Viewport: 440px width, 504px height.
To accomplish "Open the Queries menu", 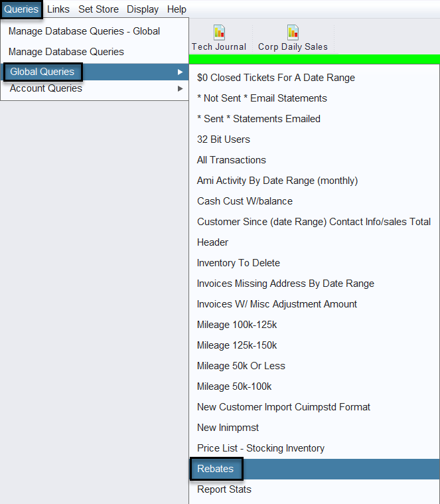I will [x=21, y=9].
